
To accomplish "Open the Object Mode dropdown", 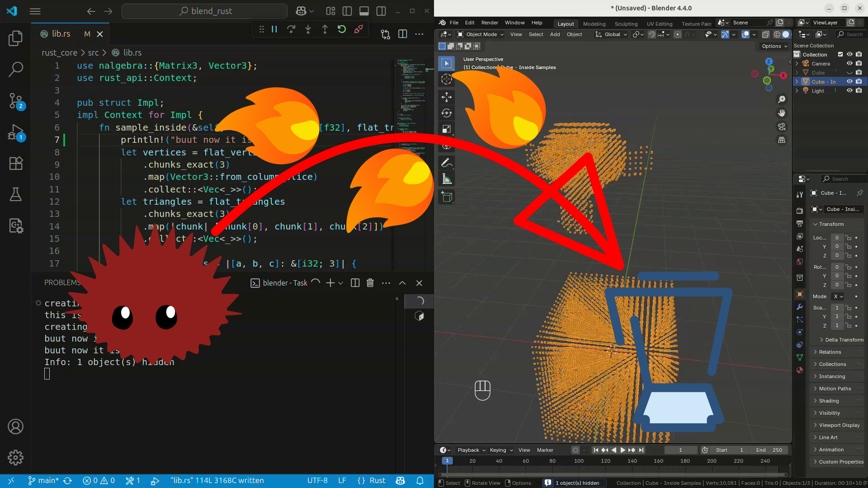I will [x=480, y=34].
